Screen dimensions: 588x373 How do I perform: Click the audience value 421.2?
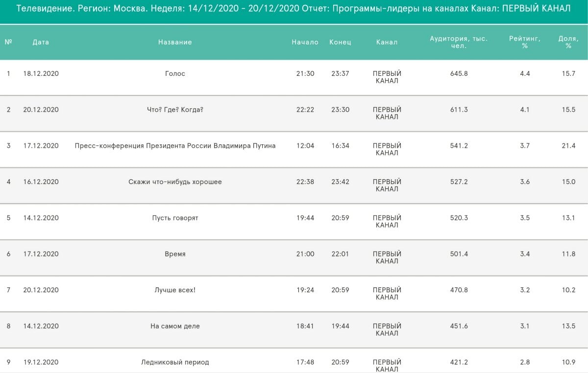pyautogui.click(x=459, y=363)
